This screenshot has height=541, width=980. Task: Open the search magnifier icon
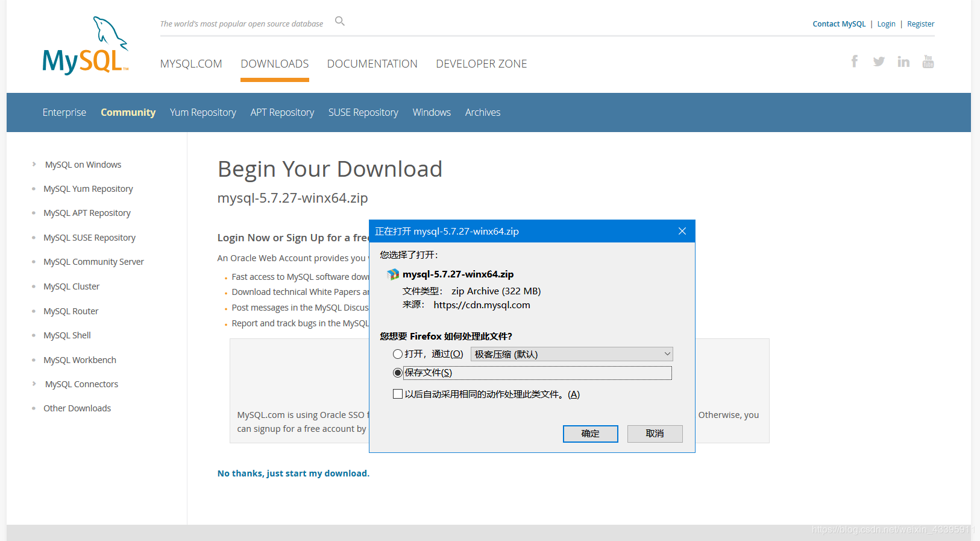tap(340, 21)
